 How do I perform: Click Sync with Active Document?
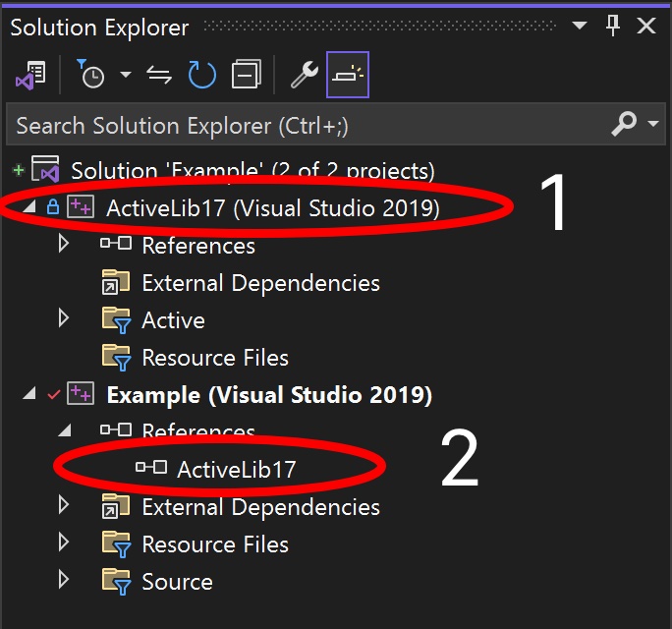coord(159,76)
